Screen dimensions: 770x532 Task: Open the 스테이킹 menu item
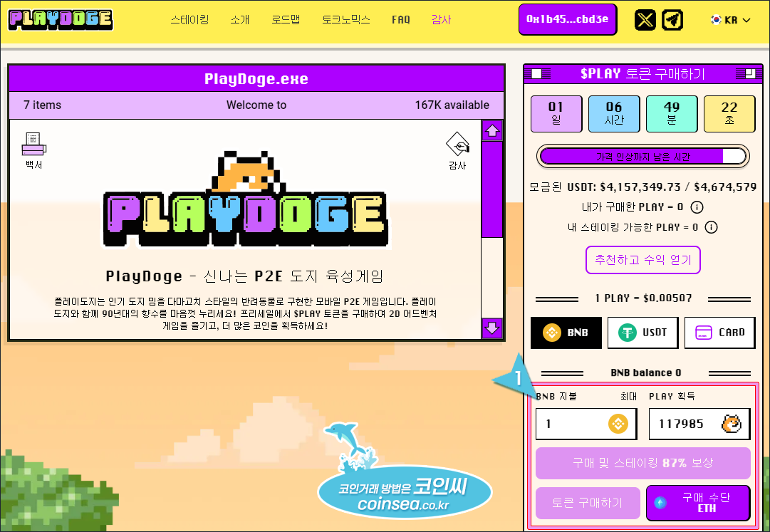189,20
